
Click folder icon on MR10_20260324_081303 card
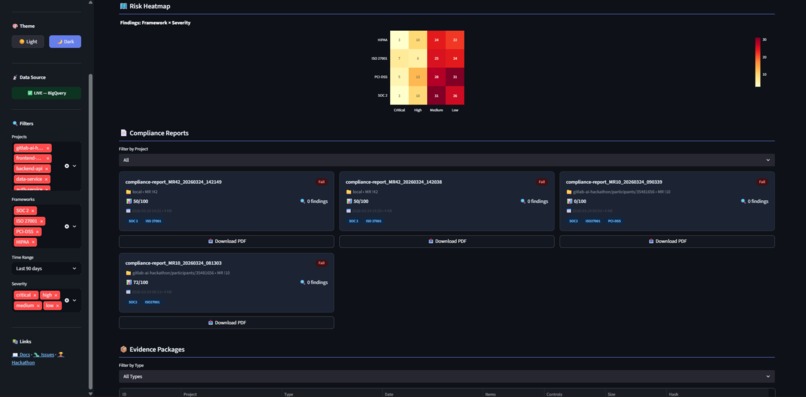point(128,273)
